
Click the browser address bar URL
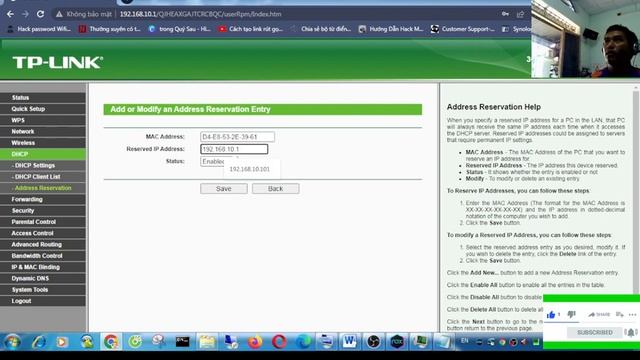(x=200, y=14)
